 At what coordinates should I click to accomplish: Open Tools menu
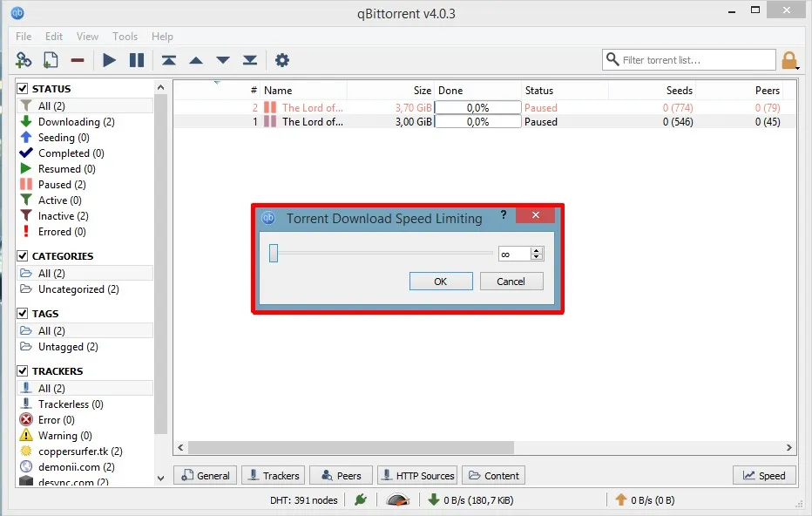click(125, 37)
